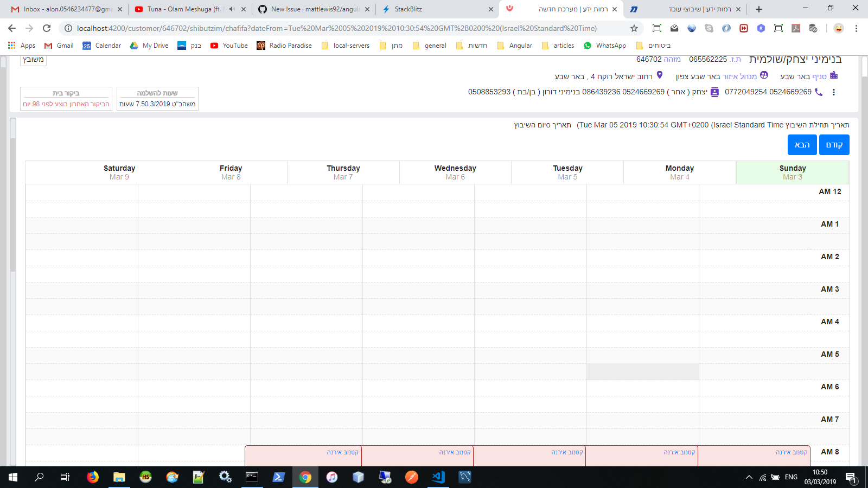Image resolution: width=868 pixels, height=488 pixels.
Task: Launch Visual Studio Code from the taskbar
Action: pos(437,478)
